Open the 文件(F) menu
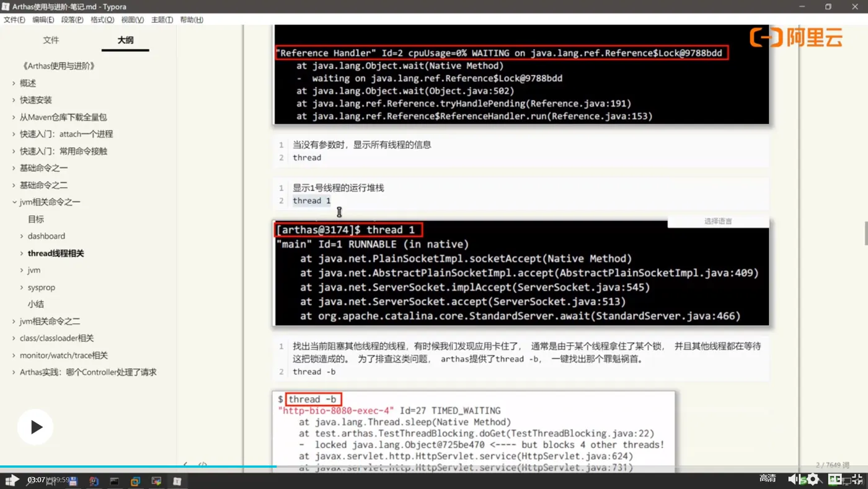This screenshot has width=868, height=489. coord(14,20)
